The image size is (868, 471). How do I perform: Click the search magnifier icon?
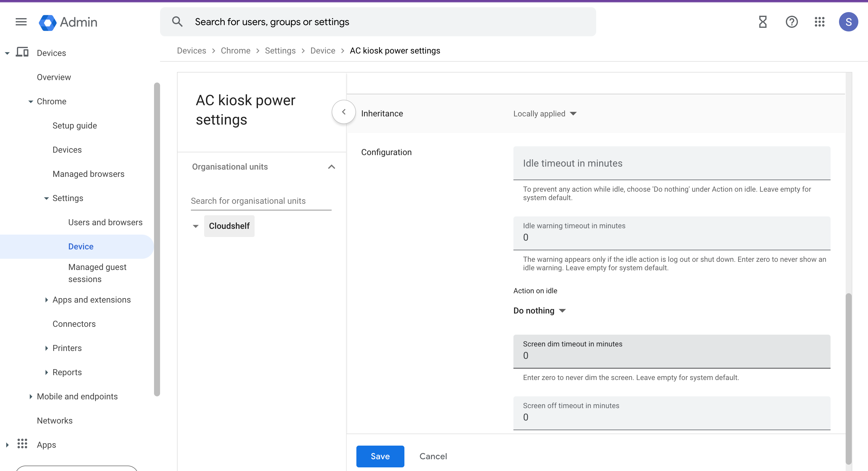coord(177,22)
